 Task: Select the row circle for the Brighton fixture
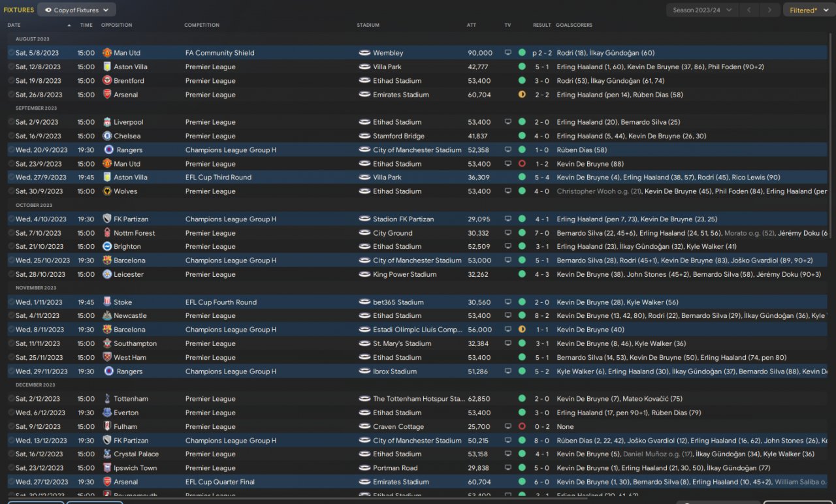tap(11, 247)
